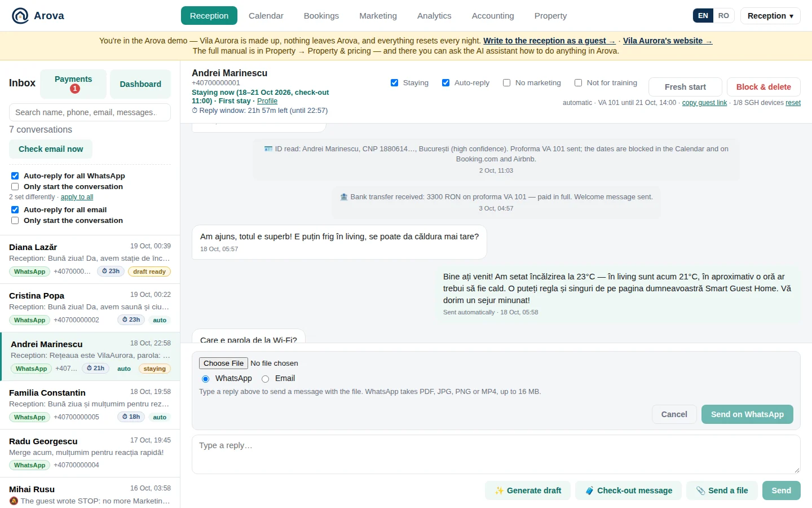This screenshot has width=812, height=508.
Task: Click the ID card icon in the ID read notice
Action: [x=268, y=149]
